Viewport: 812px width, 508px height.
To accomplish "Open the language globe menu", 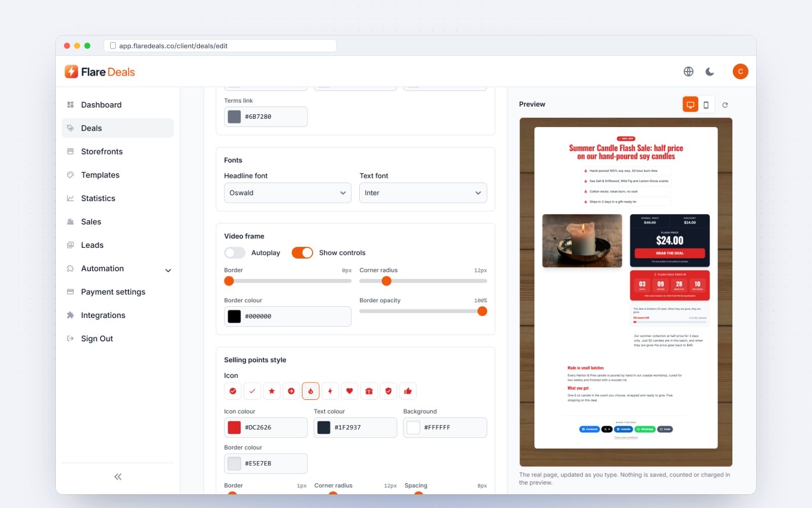I will pyautogui.click(x=689, y=72).
